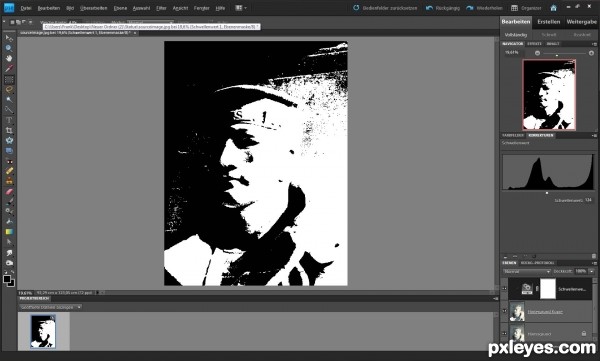The height and width of the screenshot is (361, 600).
Task: Select the Spot Healing Brush tool
Action: coord(9,171)
